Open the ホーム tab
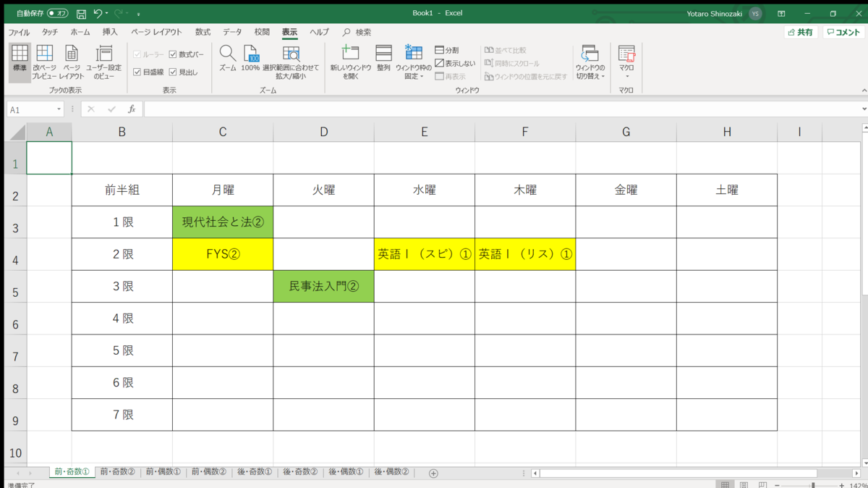The height and width of the screenshot is (488, 868). coord(80,32)
